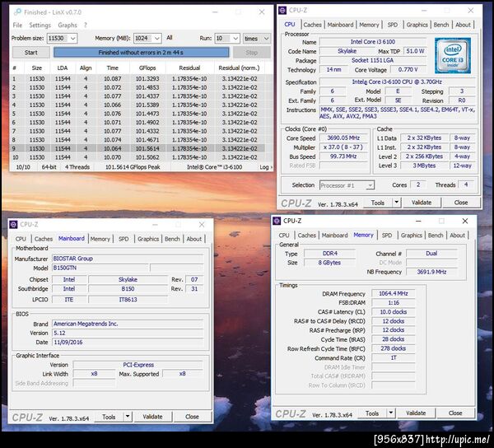Click the Residual (norm.) column header
Screen dimensions: 494x448
coord(239,68)
